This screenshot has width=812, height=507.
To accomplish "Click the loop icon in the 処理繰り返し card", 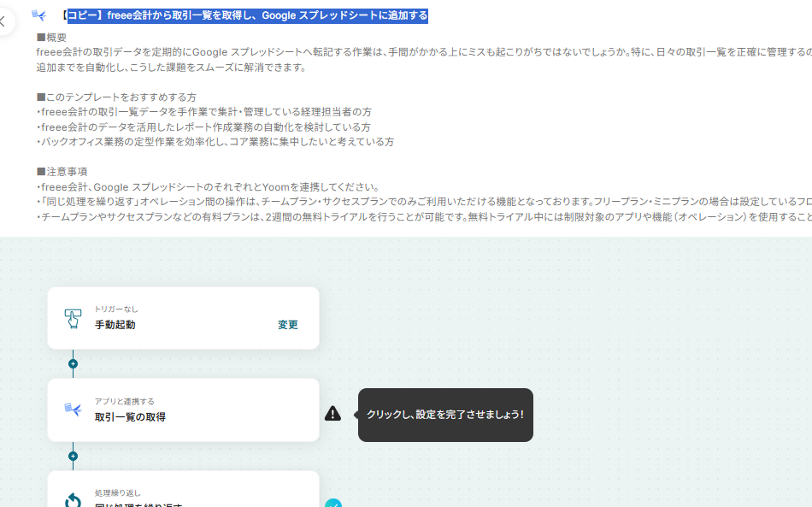I will (73, 500).
